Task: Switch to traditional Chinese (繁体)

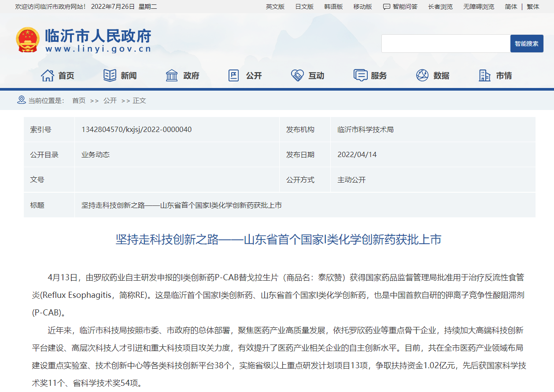Action: tap(533, 7)
